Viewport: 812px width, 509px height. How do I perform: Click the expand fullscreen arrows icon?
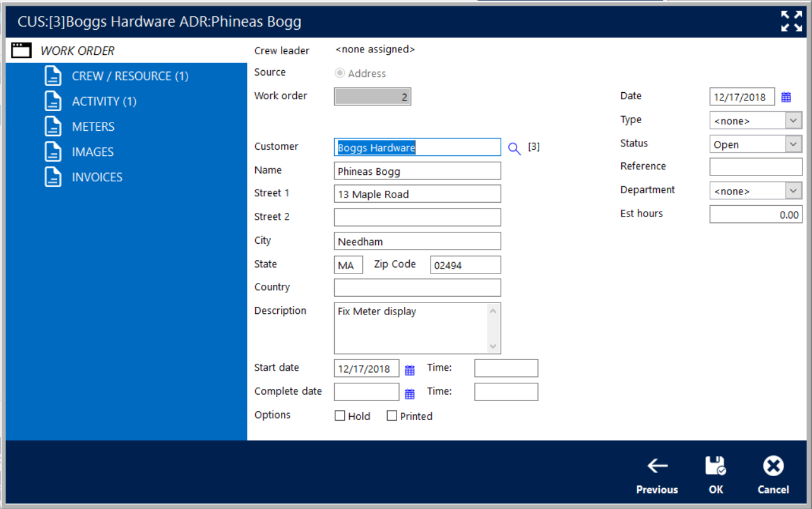[791, 21]
